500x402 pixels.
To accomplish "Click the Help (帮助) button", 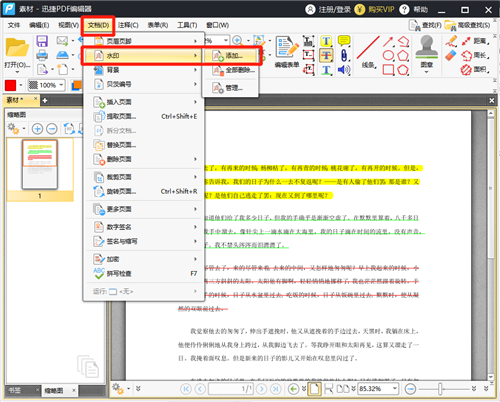I will (414, 9).
